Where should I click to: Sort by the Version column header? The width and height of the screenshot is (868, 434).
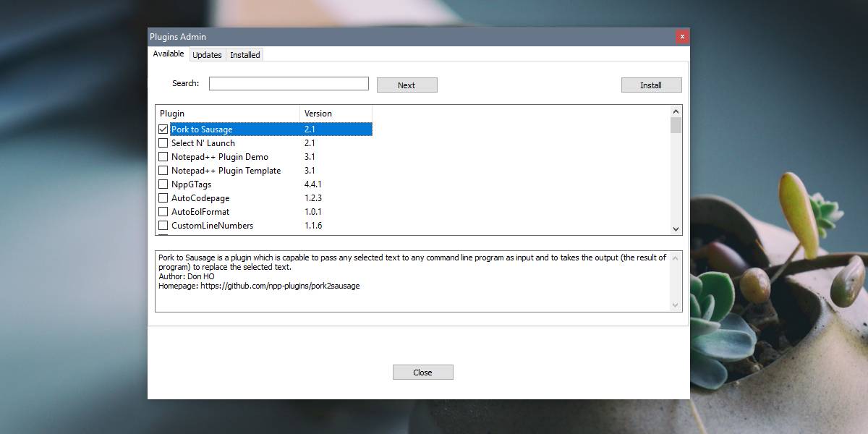point(336,114)
